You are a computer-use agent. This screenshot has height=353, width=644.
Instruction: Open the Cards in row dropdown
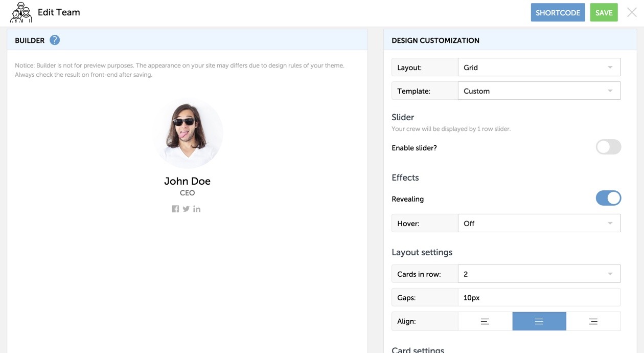(539, 274)
